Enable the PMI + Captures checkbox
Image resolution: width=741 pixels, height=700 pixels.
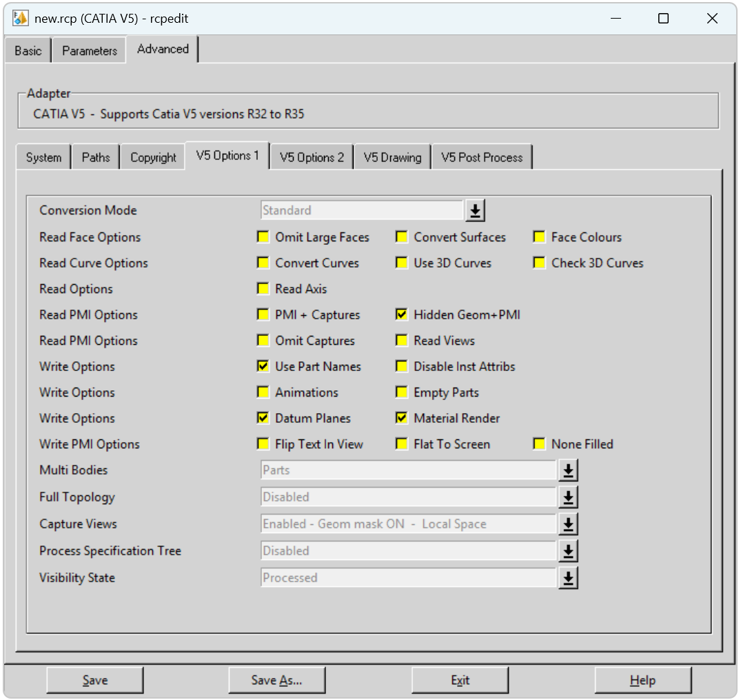263,314
